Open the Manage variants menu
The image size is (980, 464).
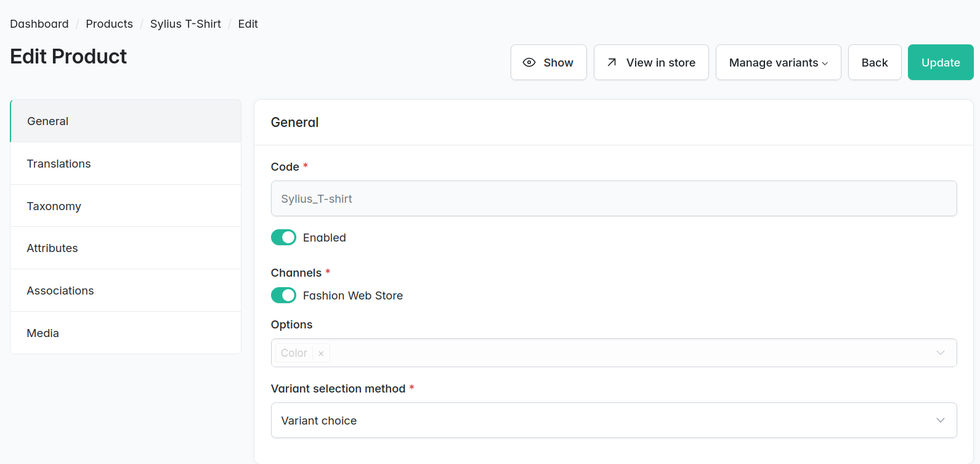[x=778, y=62]
